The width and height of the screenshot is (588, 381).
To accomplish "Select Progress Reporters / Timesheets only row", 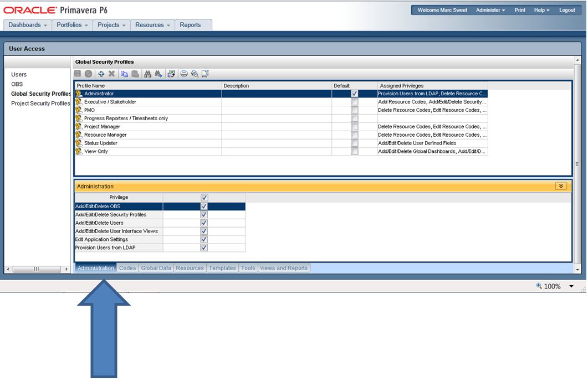I will 281,119.
